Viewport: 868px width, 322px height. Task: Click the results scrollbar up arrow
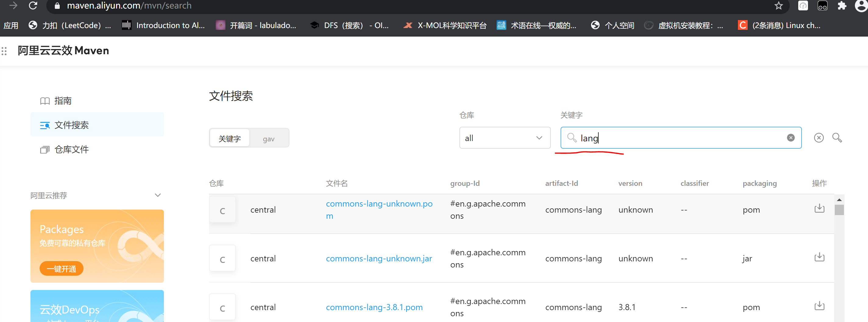pos(839,200)
